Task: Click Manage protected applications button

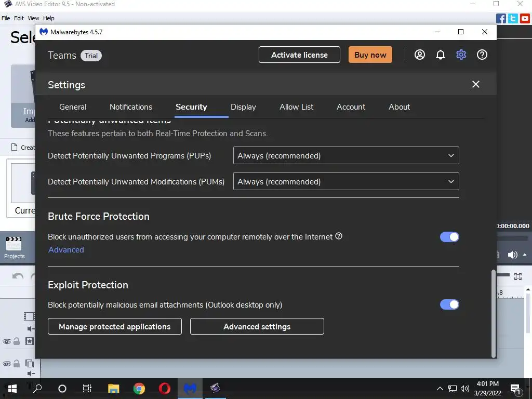Action: (115, 326)
